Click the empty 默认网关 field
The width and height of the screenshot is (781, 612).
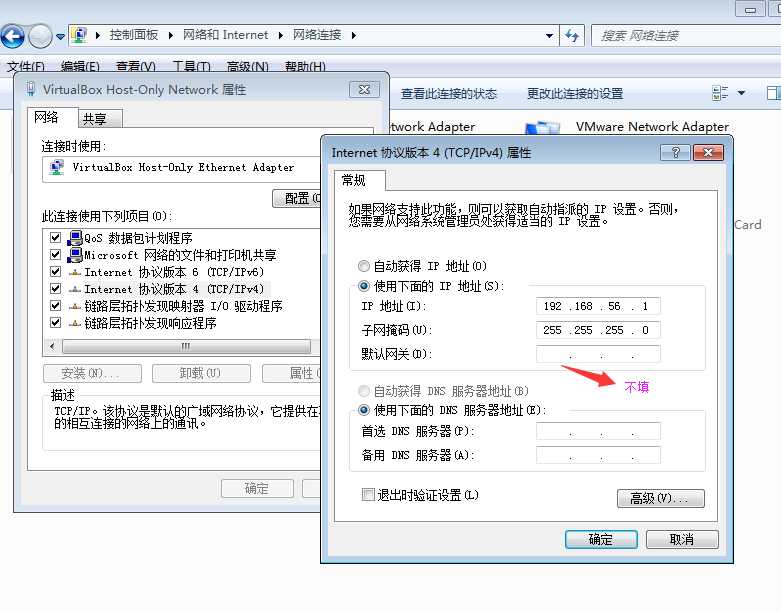pyautogui.click(x=598, y=354)
